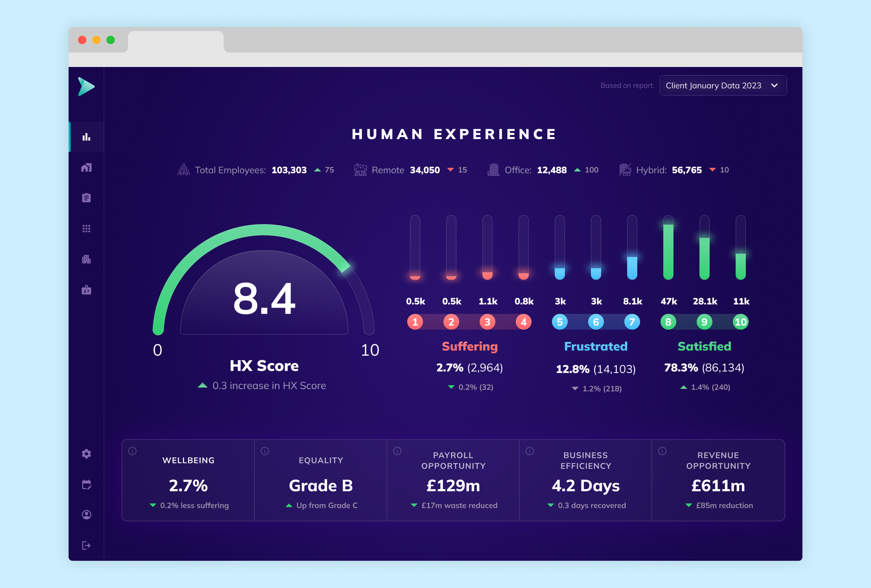Click the calendar edit sidebar icon
The height and width of the screenshot is (588, 871).
pyautogui.click(x=87, y=485)
